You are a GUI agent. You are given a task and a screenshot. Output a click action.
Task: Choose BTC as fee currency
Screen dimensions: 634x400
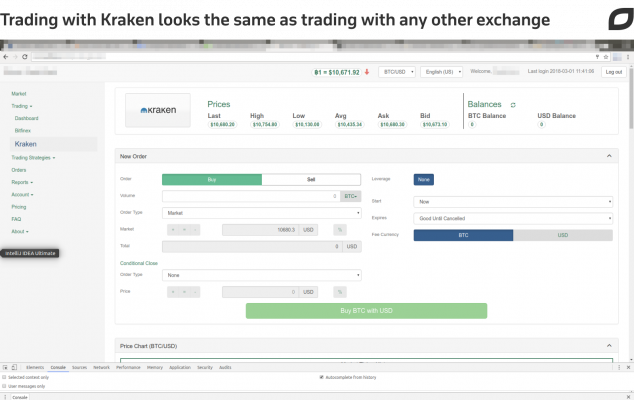(x=463, y=235)
